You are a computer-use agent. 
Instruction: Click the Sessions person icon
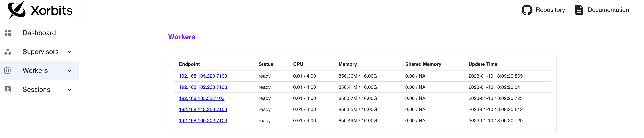click(x=8, y=89)
